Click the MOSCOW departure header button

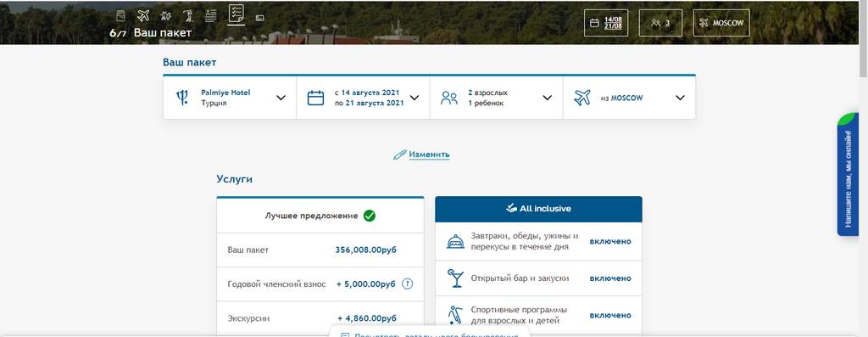(x=721, y=23)
